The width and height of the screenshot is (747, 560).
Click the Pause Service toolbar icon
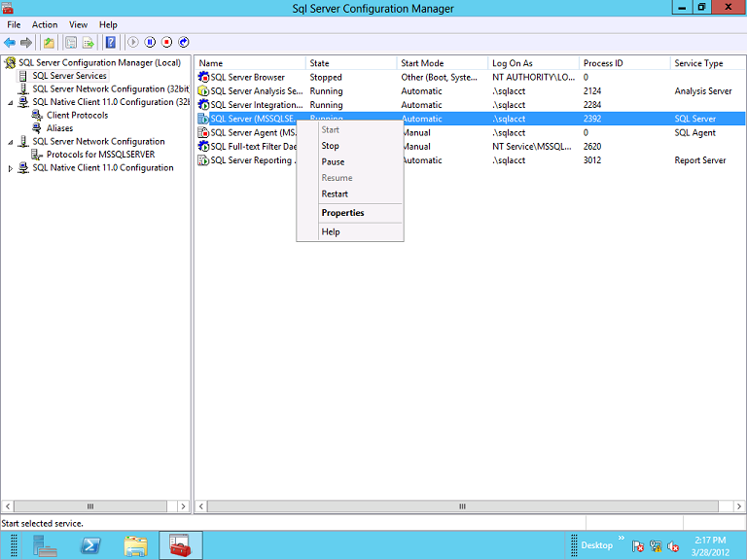150,43
